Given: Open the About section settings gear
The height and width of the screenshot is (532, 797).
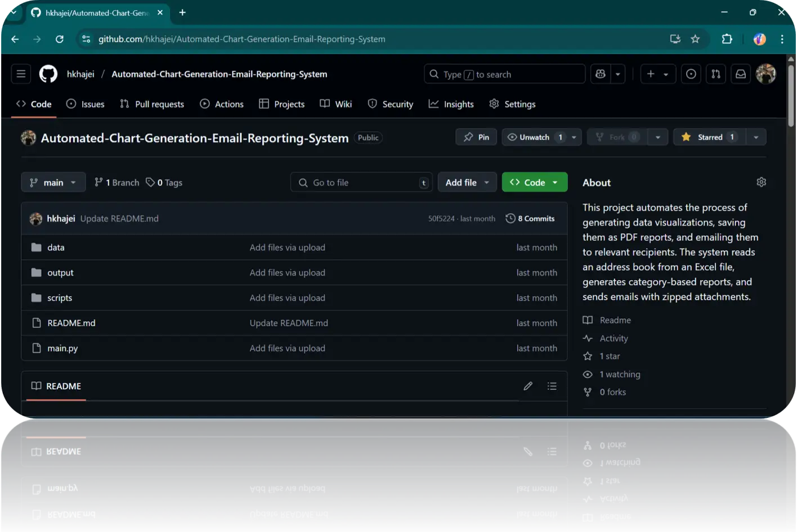Looking at the screenshot, I should tap(761, 182).
